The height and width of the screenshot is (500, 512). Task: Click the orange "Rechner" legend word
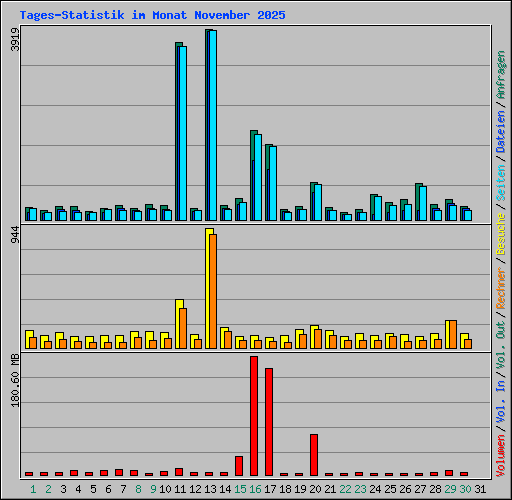tap(501, 288)
